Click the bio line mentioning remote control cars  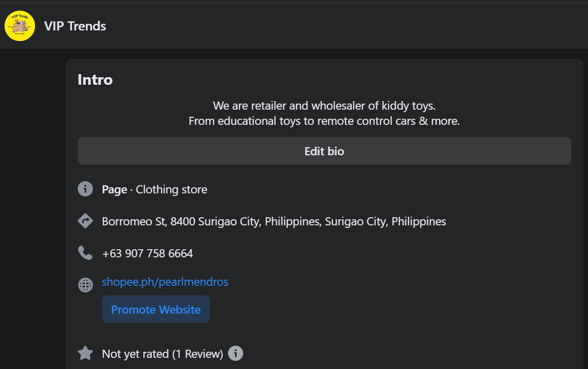point(324,121)
